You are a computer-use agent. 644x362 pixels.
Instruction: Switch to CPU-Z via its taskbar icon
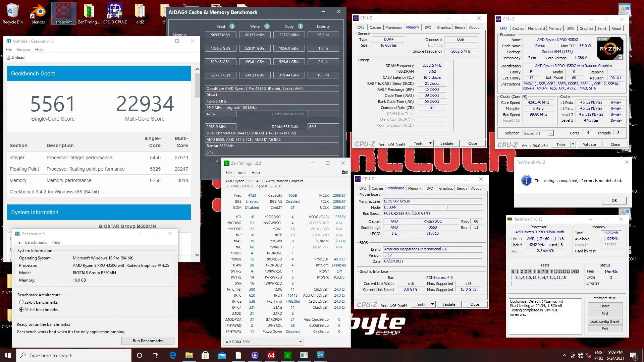coord(255,355)
